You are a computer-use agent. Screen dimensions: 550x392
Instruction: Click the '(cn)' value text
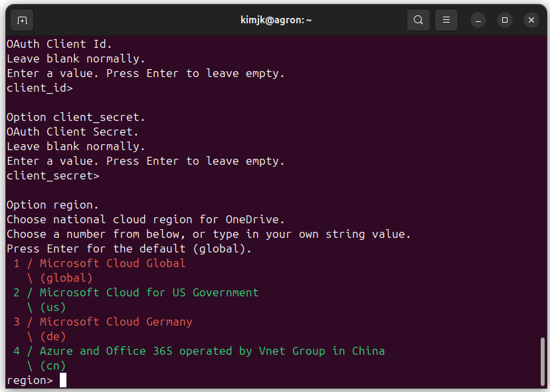pyautogui.click(x=53, y=365)
